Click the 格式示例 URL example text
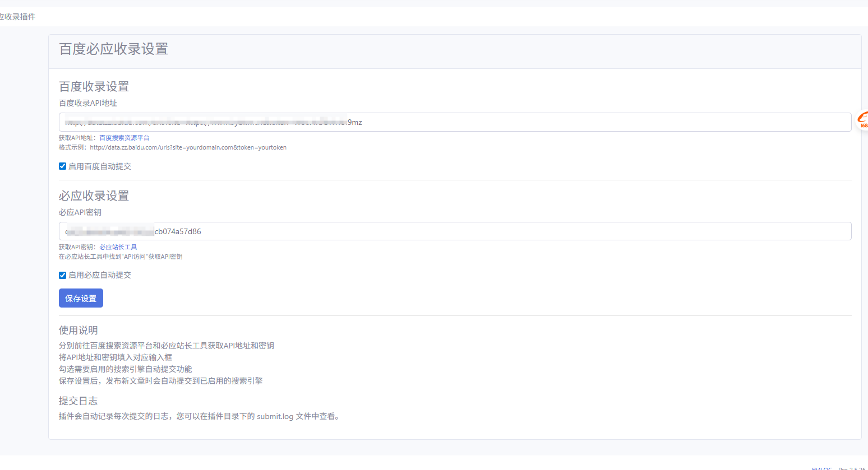This screenshot has width=868, height=470. point(173,148)
